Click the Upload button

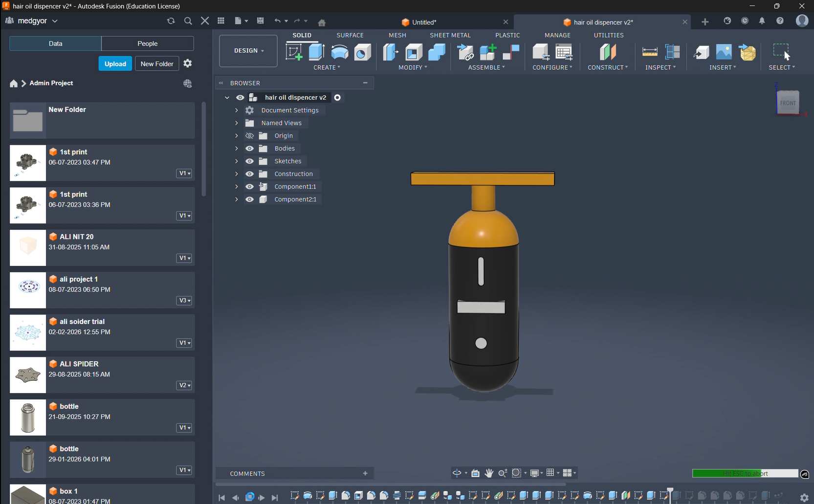pyautogui.click(x=115, y=64)
